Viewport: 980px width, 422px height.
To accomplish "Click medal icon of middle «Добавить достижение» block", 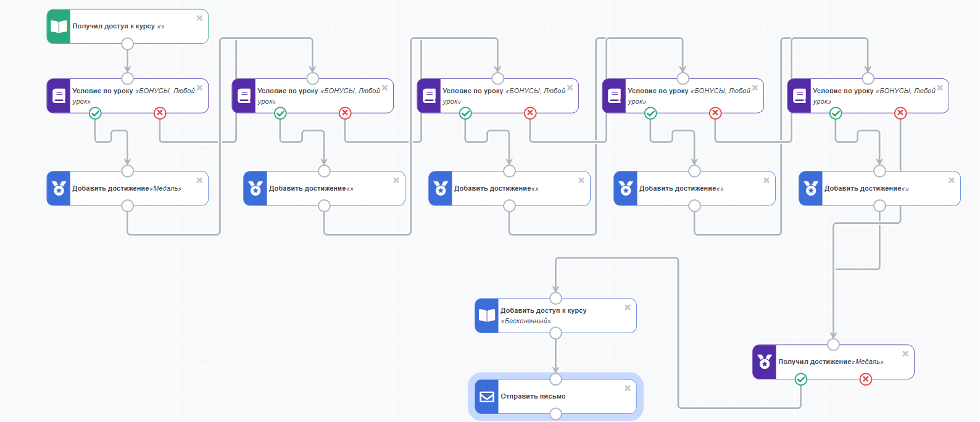I will click(441, 188).
